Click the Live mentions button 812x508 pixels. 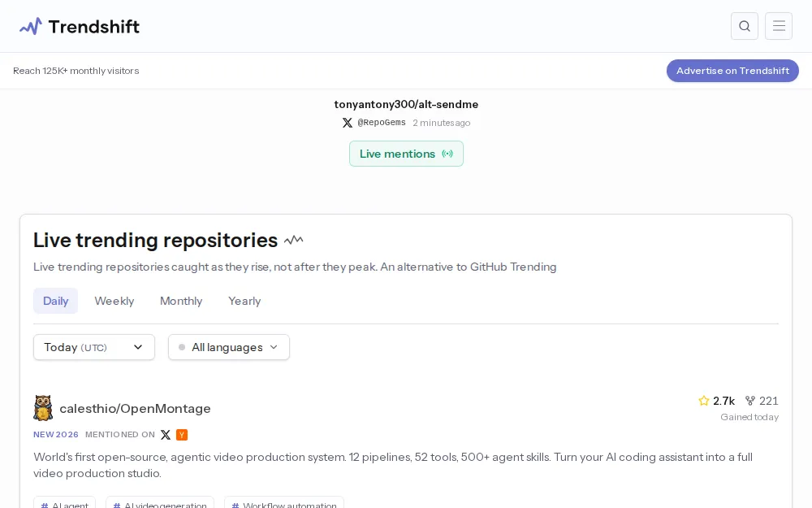406,154
